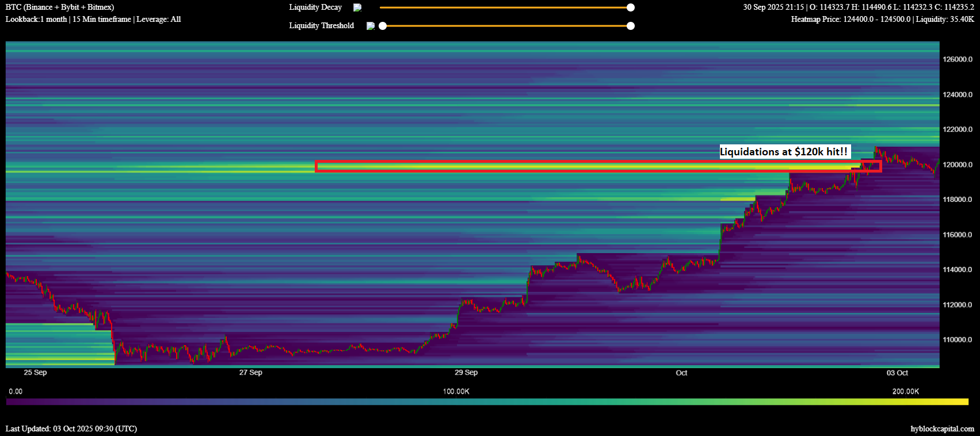The height and width of the screenshot is (436, 980).
Task: Grab the Liquidity Decay slider handle
Action: (x=631, y=7)
